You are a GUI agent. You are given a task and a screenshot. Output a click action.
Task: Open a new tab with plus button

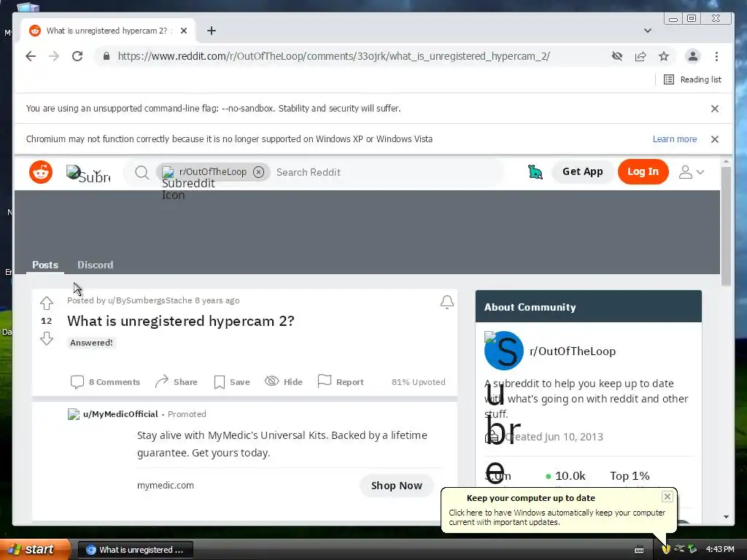coord(212,31)
